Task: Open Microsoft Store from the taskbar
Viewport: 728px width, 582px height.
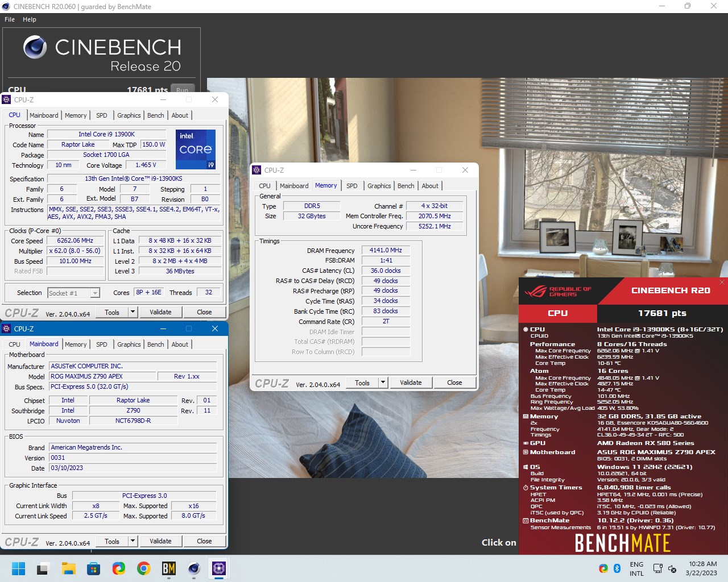Action: pyautogui.click(x=94, y=568)
